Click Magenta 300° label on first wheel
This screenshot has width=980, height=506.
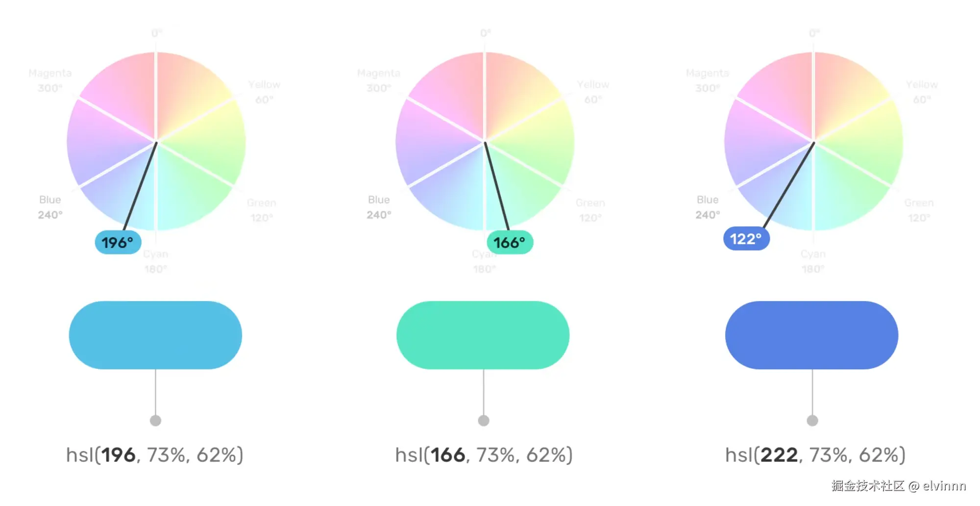coord(50,80)
